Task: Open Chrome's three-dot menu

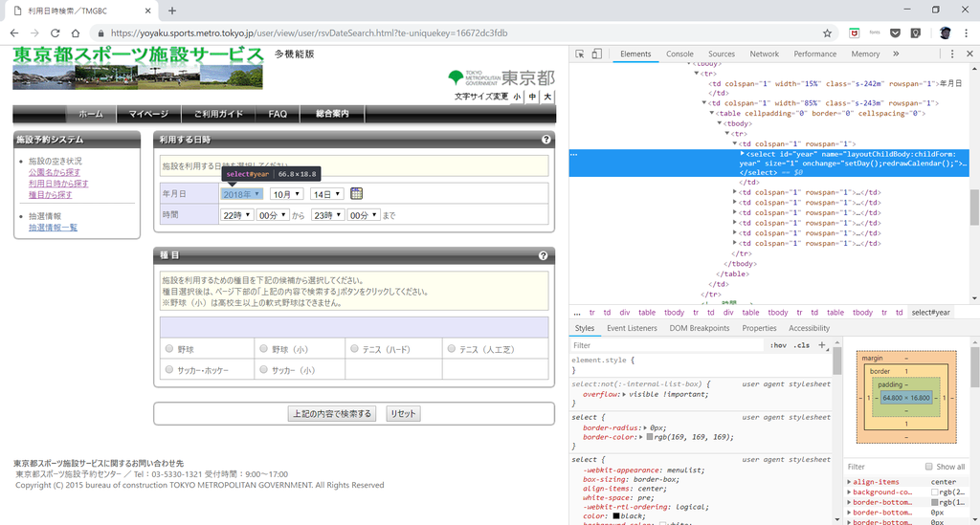Action: tap(967, 33)
